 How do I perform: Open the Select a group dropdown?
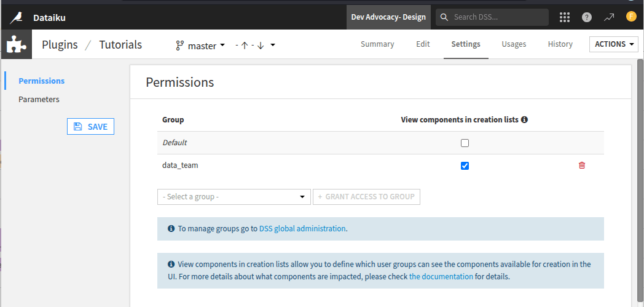[x=234, y=197]
